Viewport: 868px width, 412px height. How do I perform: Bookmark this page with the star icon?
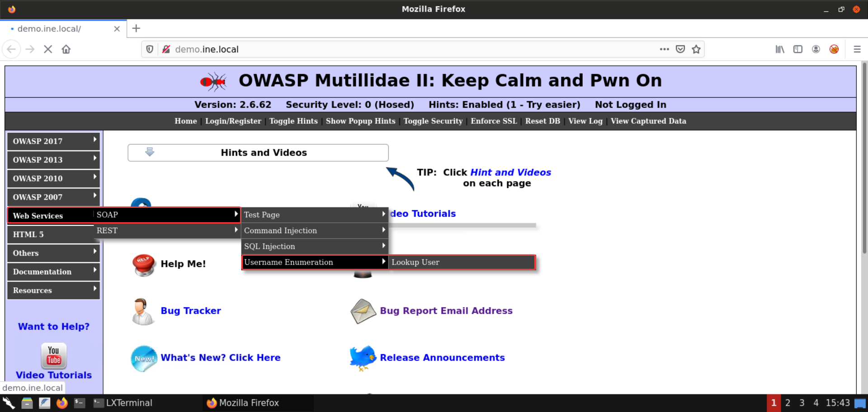pyautogui.click(x=696, y=49)
